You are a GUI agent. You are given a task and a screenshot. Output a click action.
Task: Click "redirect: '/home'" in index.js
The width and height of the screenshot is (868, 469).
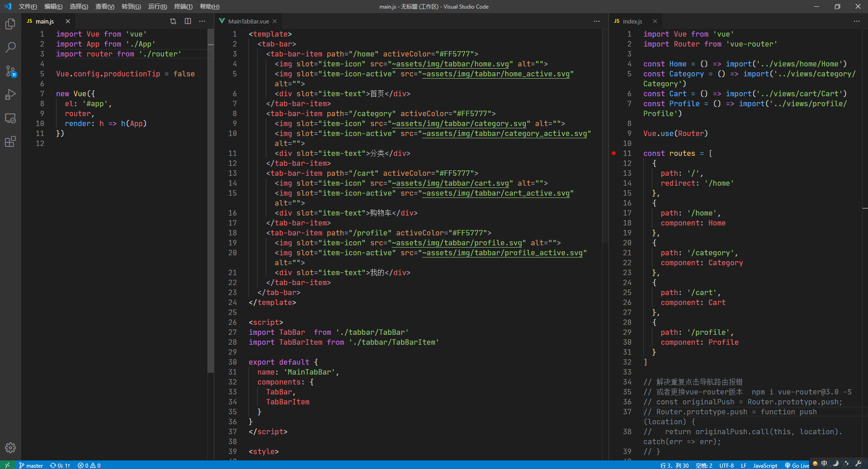click(x=697, y=183)
